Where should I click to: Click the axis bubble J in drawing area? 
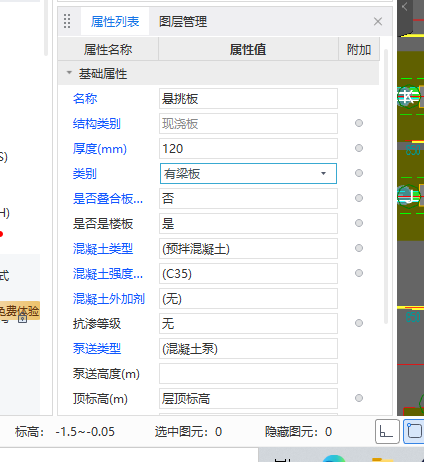click(408, 196)
